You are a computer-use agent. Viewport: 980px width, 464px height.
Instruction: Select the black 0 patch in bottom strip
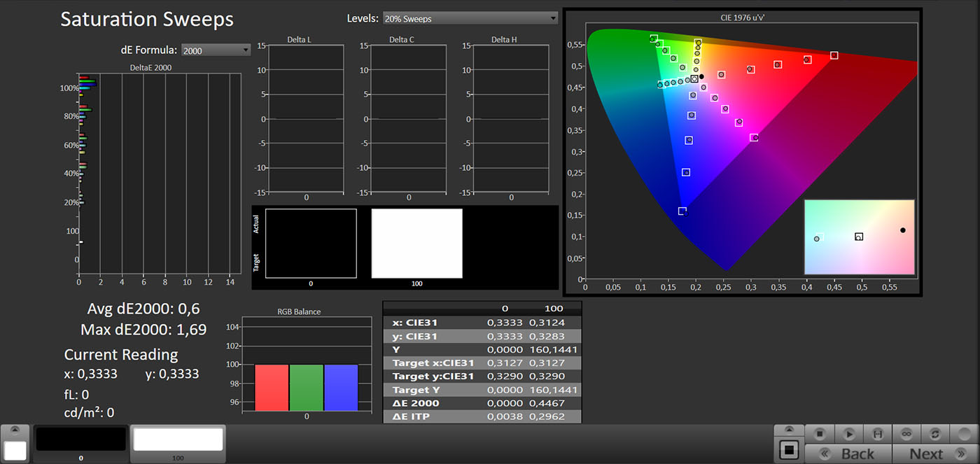80,440
